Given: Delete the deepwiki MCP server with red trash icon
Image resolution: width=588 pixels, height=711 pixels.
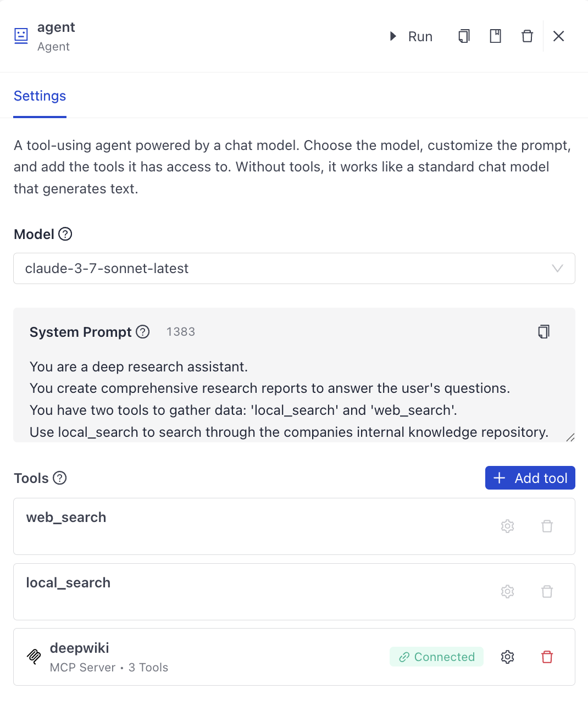Looking at the screenshot, I should point(547,657).
